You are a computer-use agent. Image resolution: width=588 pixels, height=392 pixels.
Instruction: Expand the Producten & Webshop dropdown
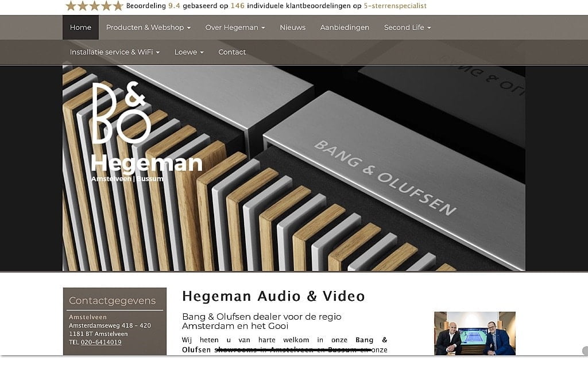pos(148,28)
